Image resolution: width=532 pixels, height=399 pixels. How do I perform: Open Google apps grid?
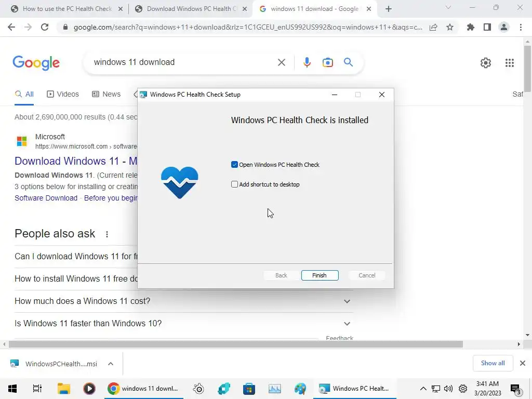point(510,63)
